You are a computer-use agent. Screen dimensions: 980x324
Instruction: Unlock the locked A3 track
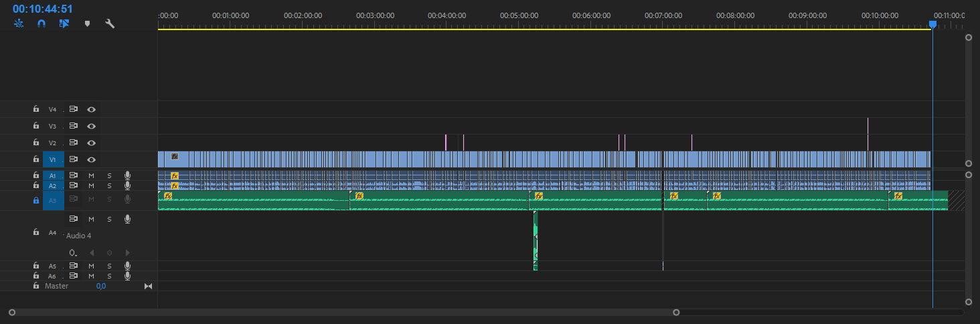click(x=36, y=200)
